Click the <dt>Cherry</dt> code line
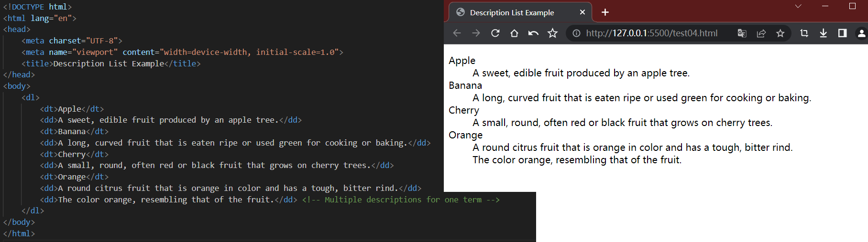This screenshot has height=242, width=868. (x=74, y=154)
